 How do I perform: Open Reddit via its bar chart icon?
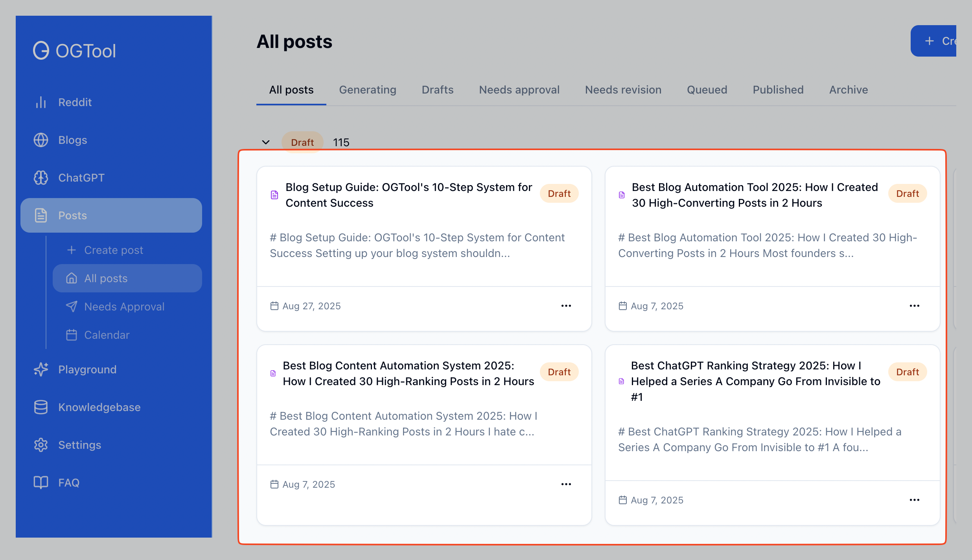(x=41, y=102)
